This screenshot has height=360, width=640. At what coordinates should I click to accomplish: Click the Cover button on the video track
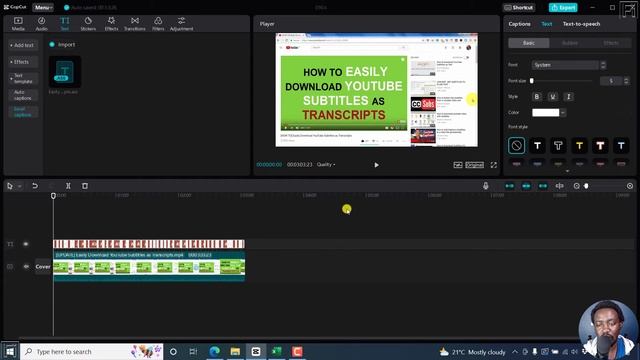click(43, 267)
